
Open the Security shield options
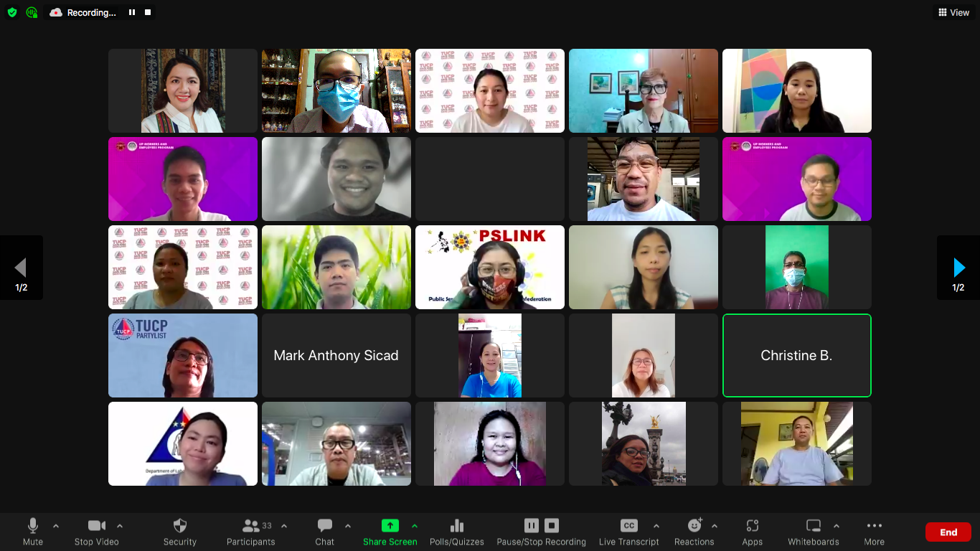179,531
